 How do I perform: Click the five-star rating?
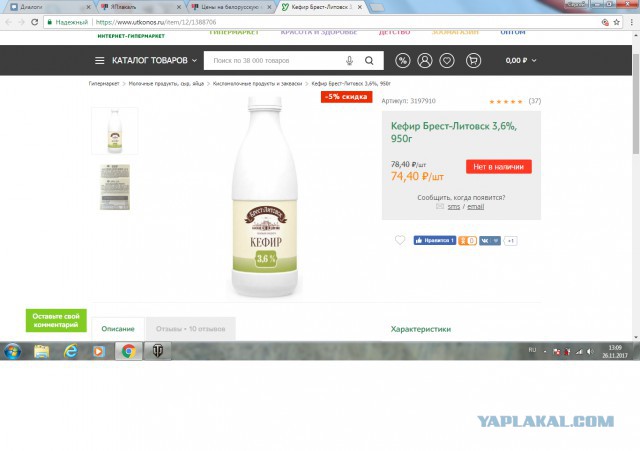[x=506, y=102]
